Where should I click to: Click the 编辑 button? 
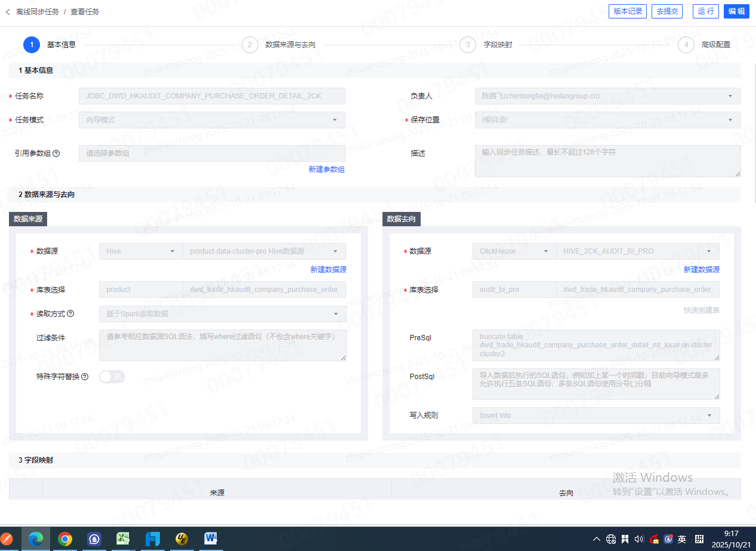736,11
